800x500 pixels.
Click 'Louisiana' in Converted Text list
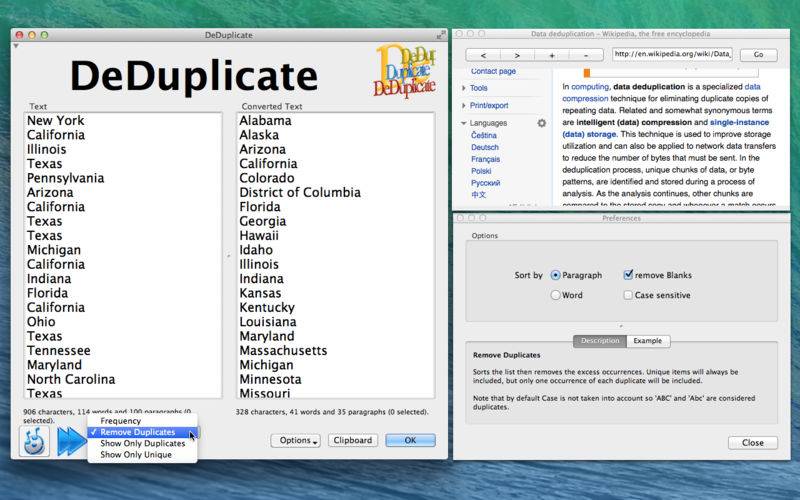268,322
